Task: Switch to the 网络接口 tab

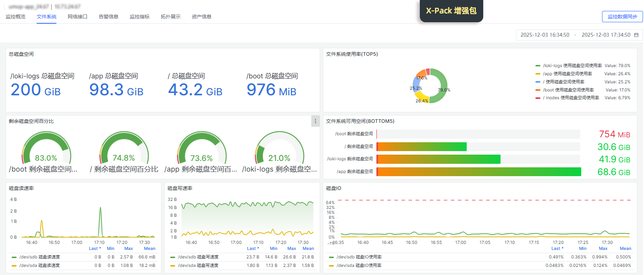Action: coord(78,17)
